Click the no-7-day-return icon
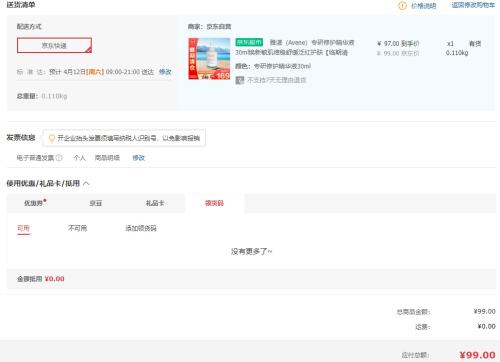Viewport: 500px width, 362px height. pos(240,80)
